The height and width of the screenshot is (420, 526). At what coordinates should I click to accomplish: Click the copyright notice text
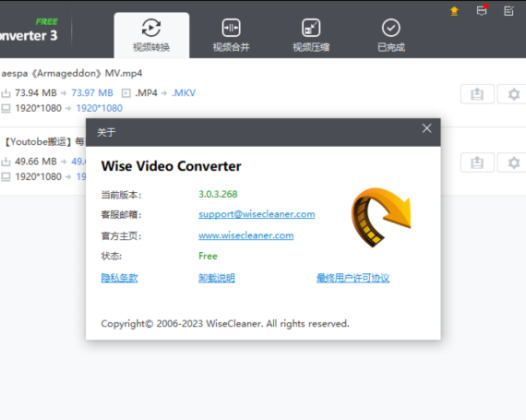click(x=225, y=323)
